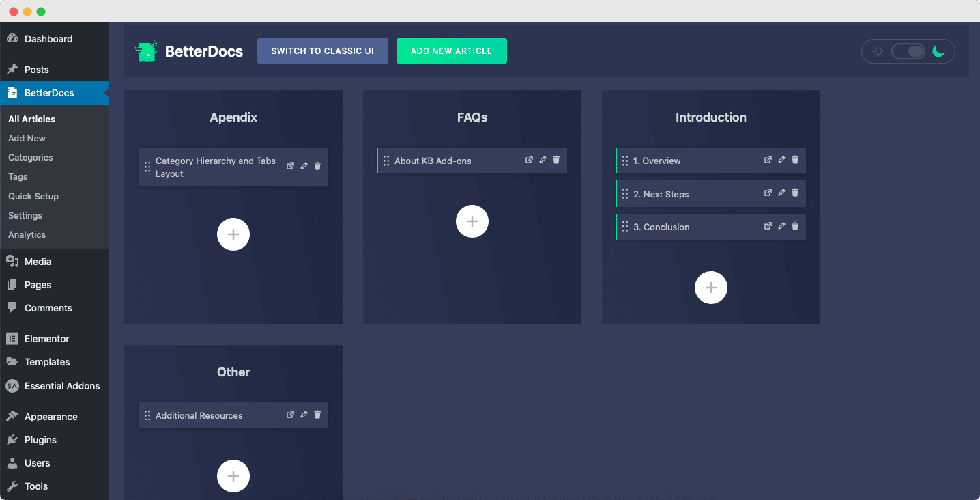Viewport: 980px width, 500px height.
Task: Click the Introduction category heading
Action: [711, 117]
